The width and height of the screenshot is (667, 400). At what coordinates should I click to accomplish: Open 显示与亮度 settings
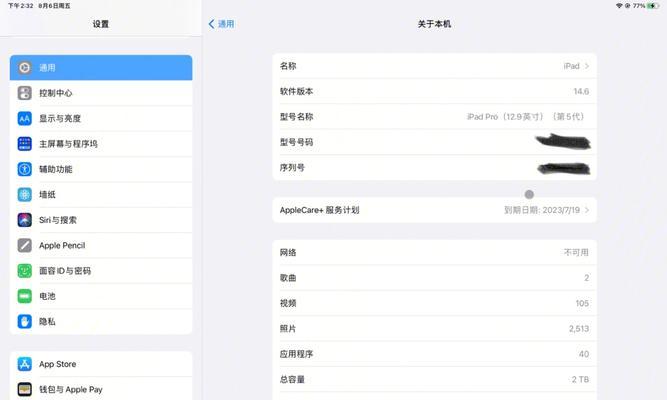(101, 118)
